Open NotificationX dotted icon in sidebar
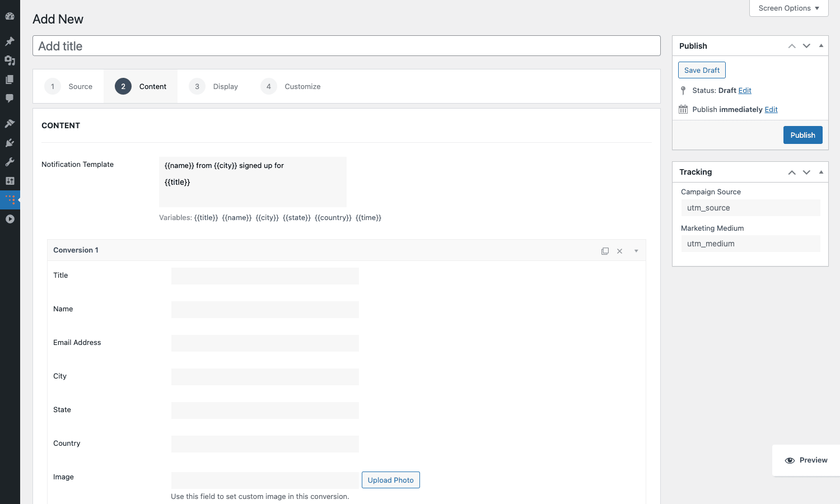Viewport: 840px width, 504px height. (x=10, y=200)
